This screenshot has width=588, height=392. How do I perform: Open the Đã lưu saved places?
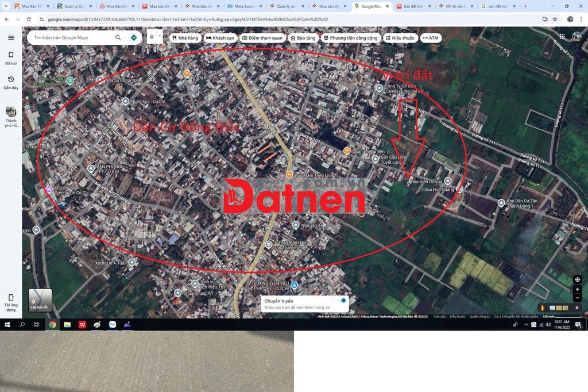11,58
